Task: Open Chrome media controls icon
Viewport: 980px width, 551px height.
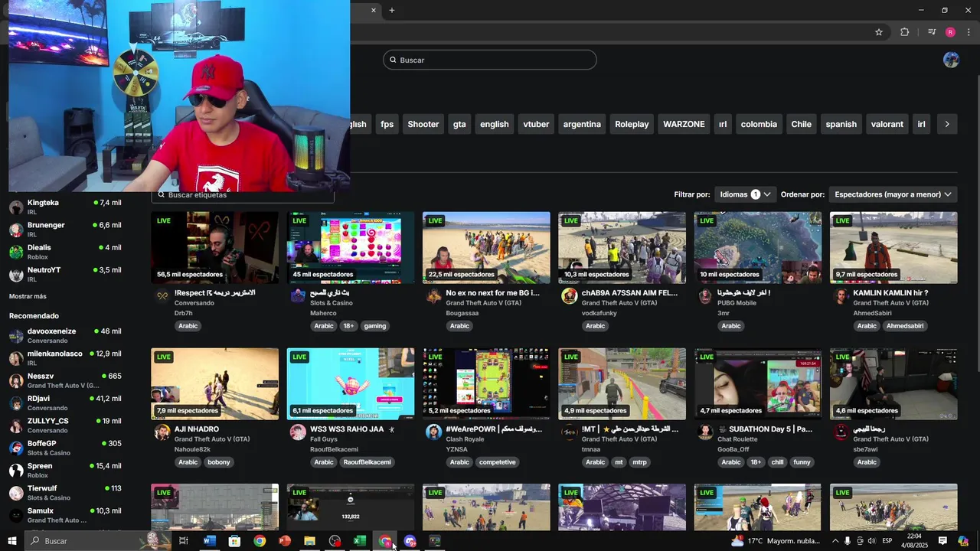Action: coord(932,32)
